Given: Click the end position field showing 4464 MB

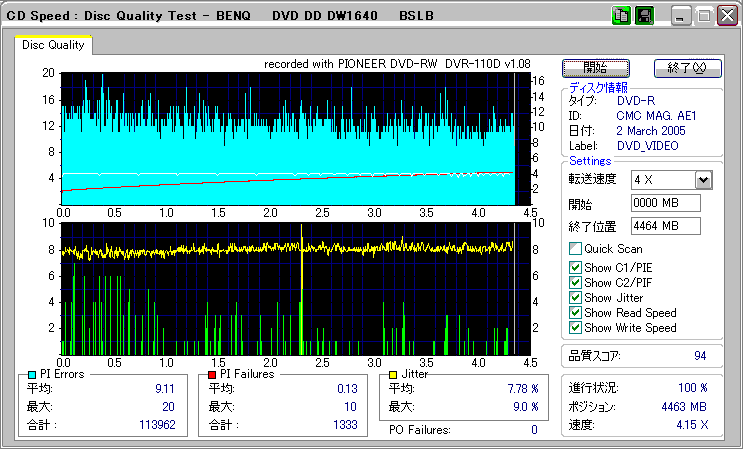Looking at the screenshot, I should click(666, 225).
